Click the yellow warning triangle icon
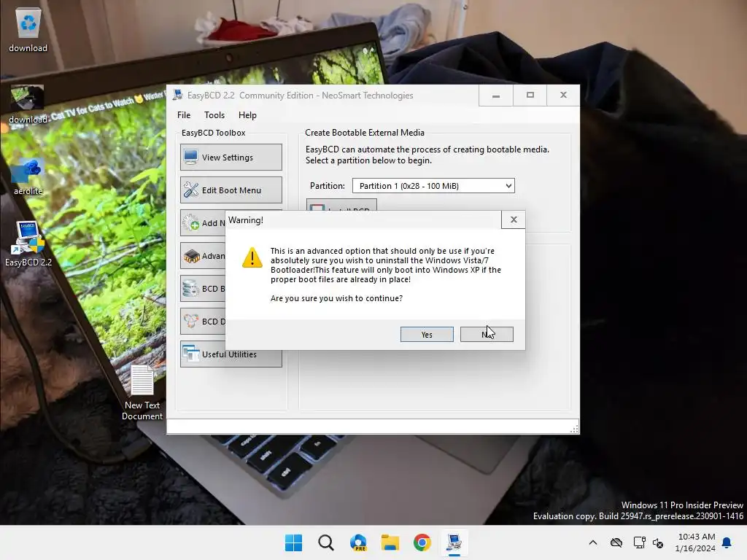This screenshot has width=747, height=560. click(252, 257)
